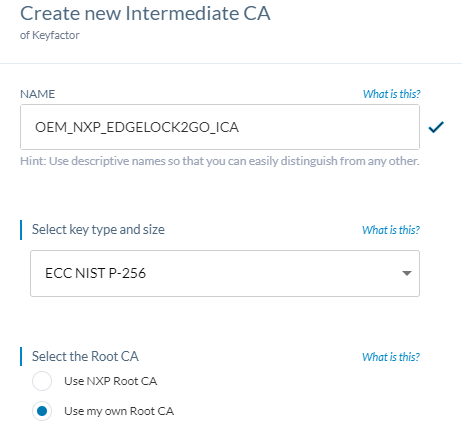Click the 'Use NXP Root CA' label text

click(110, 381)
